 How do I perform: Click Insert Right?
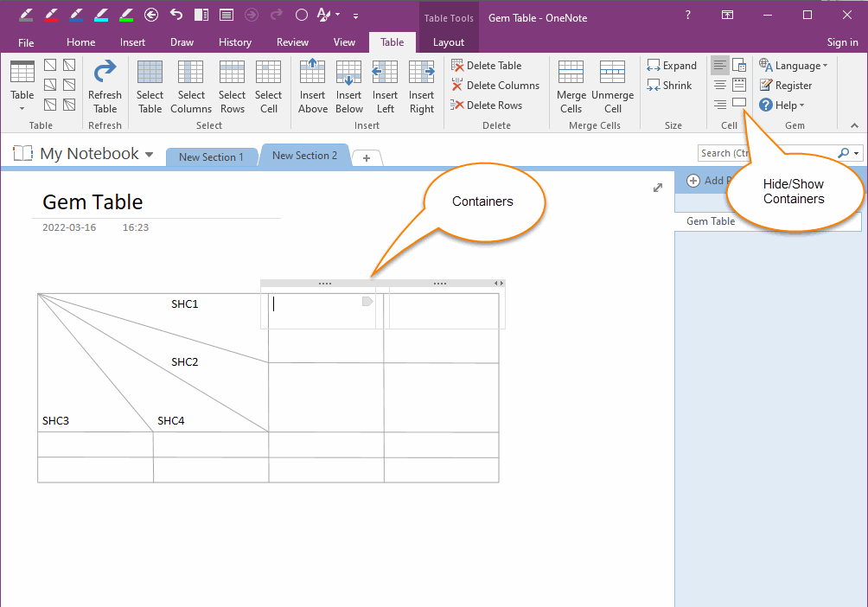tap(422, 86)
